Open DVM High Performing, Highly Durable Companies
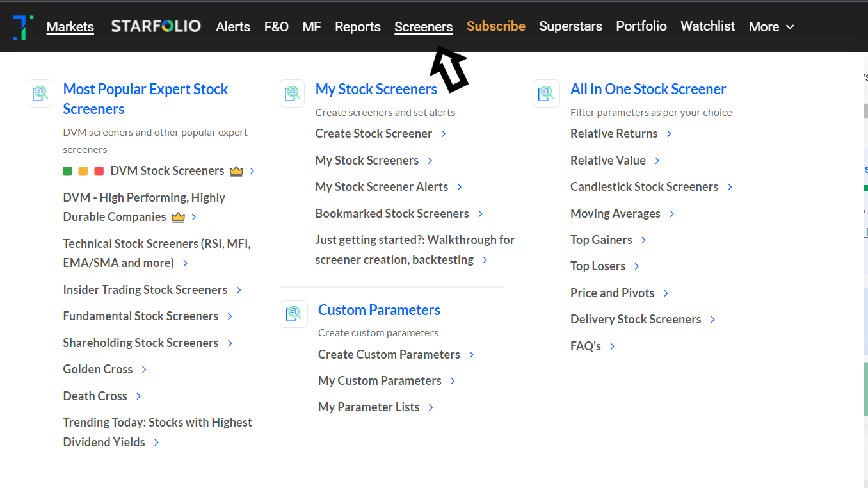Viewport: 868px width, 488px height. (144, 207)
